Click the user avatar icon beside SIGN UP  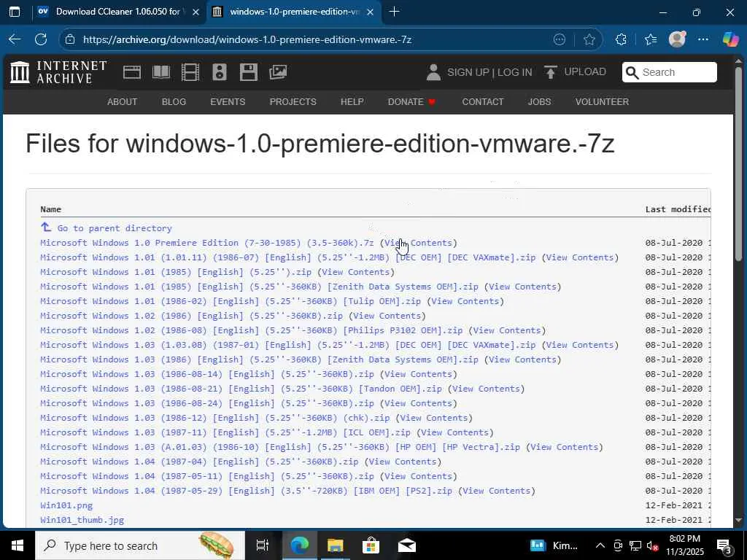pos(433,72)
